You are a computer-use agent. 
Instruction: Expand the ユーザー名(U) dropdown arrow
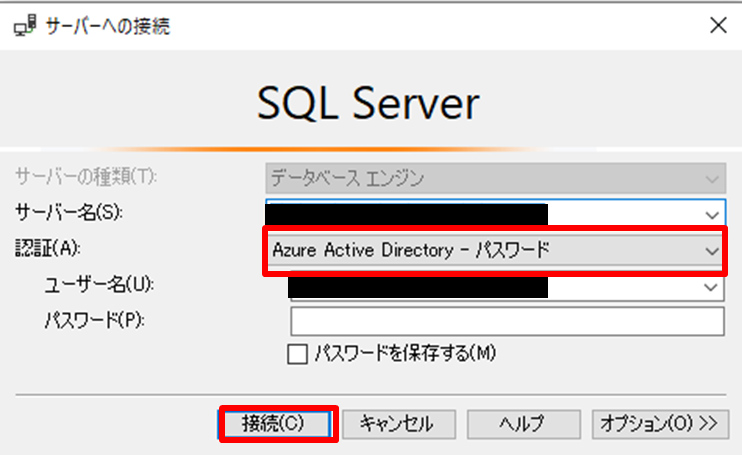point(710,287)
